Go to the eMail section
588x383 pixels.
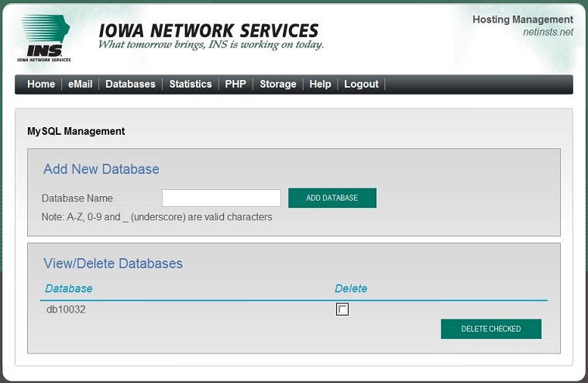point(81,84)
